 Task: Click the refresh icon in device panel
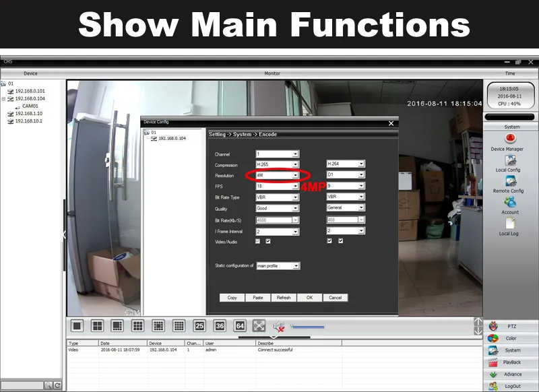pyautogui.click(x=57, y=385)
